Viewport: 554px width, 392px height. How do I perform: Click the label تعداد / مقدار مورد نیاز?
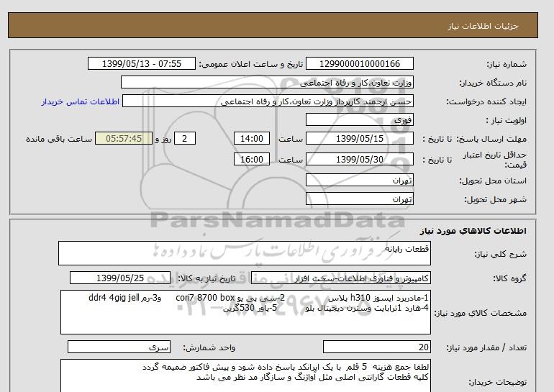tap(486, 348)
